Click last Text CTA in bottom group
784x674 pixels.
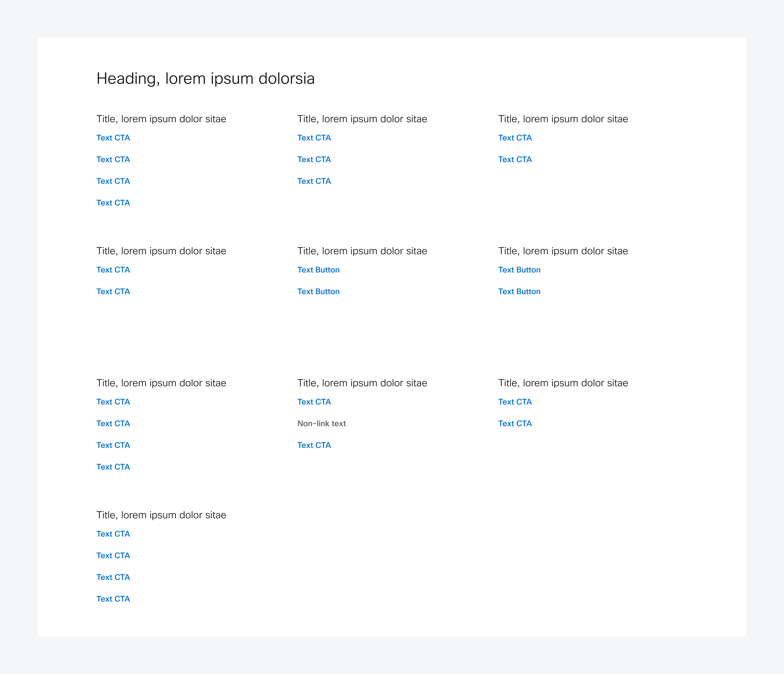[113, 599]
